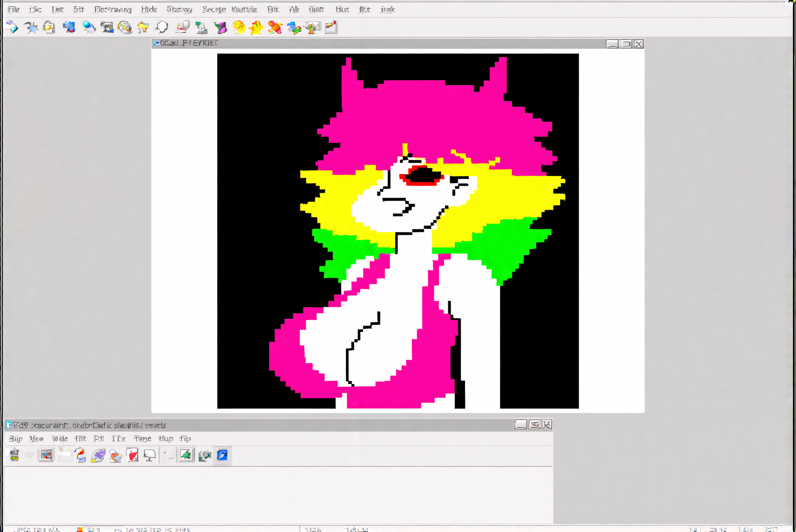The image size is (796, 532).
Task: Maximize the image preview window
Action: coord(626,44)
